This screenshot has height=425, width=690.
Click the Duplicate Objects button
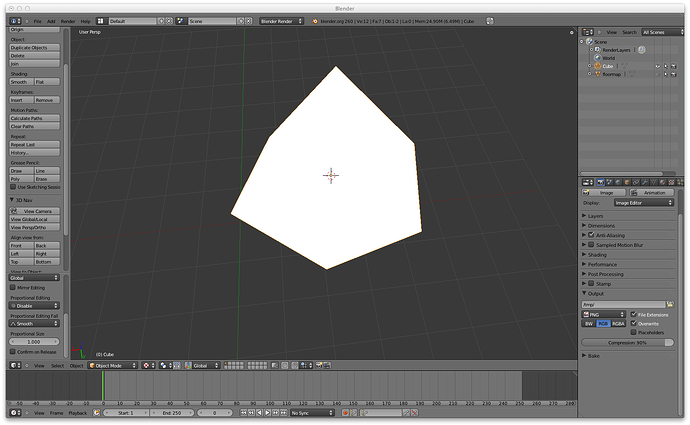34,48
